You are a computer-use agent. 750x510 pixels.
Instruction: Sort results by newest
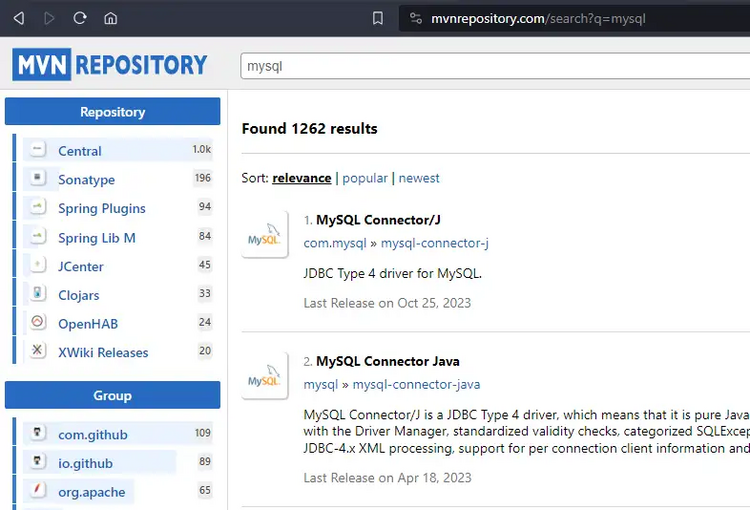point(419,178)
